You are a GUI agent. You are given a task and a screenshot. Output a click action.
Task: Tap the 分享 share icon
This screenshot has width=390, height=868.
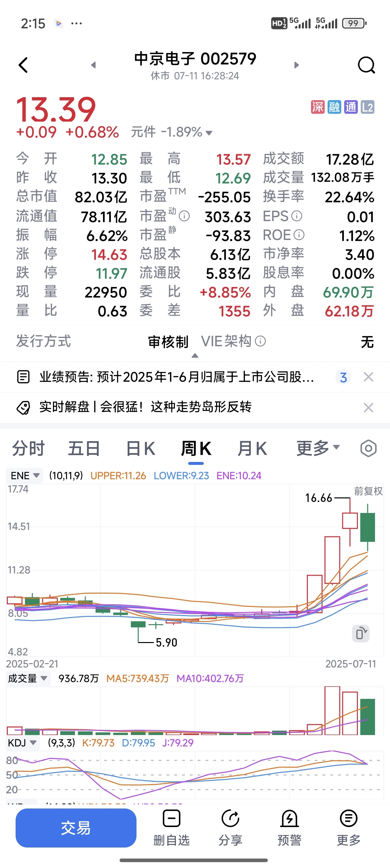pos(230,829)
